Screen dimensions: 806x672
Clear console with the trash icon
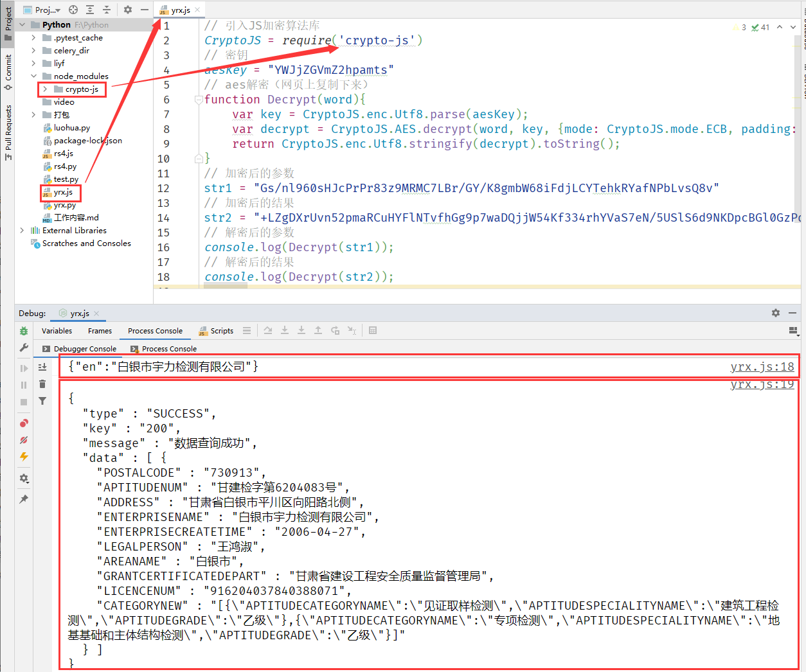click(x=42, y=384)
